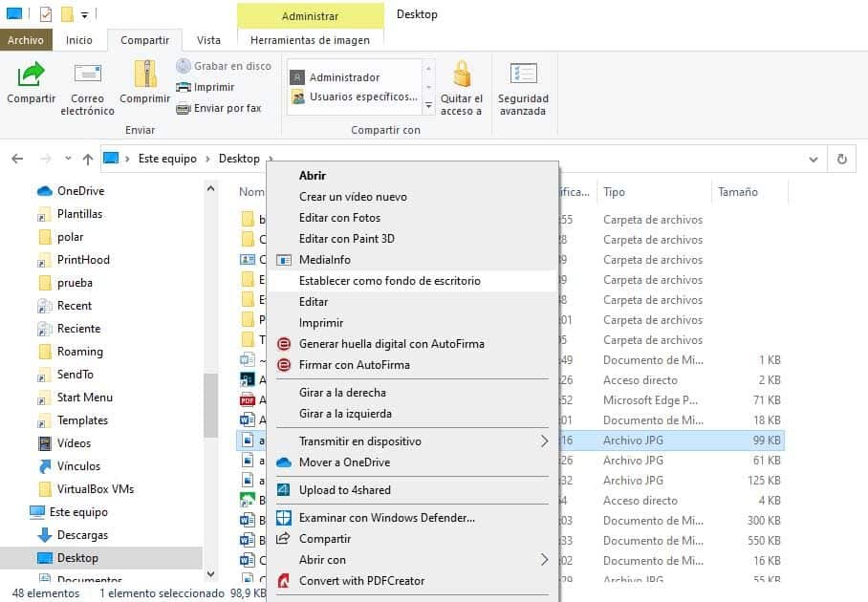
Task: Click the up one level arrow
Action: click(87, 159)
